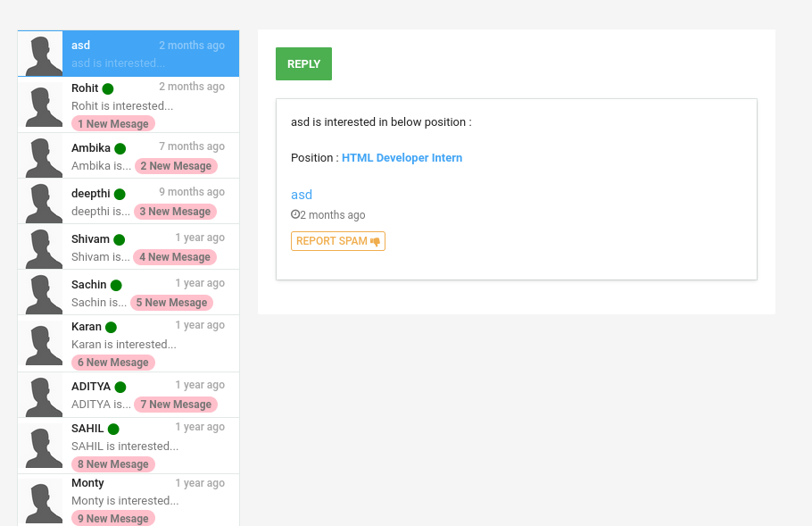Open Rohit's 1 New Mesage badge
The width and height of the screenshot is (812, 526).
pyautogui.click(x=113, y=124)
